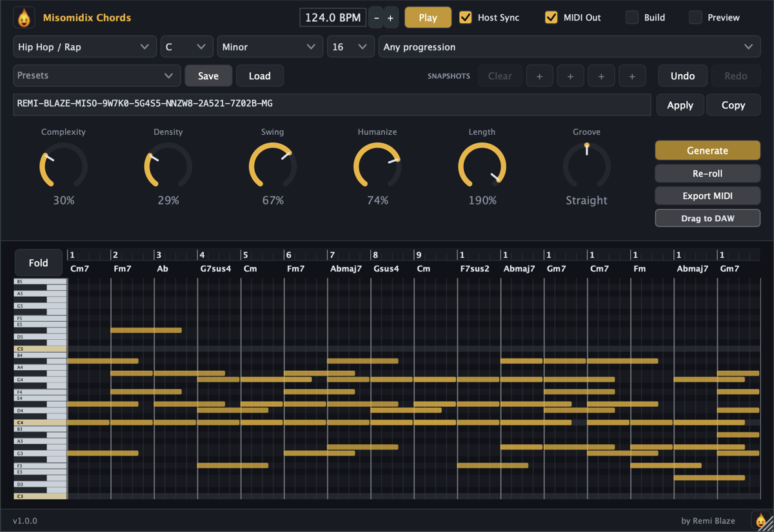The width and height of the screenshot is (774, 532).
Task: Generate a new chord progression
Action: pos(708,150)
